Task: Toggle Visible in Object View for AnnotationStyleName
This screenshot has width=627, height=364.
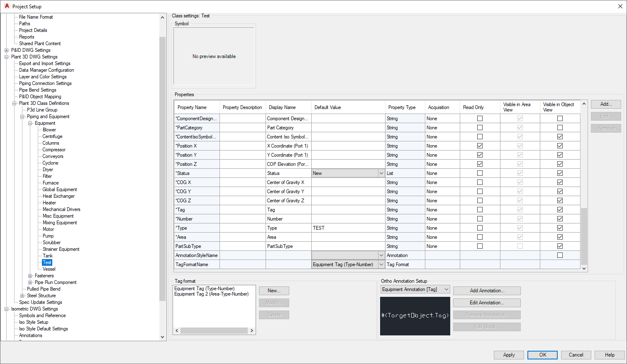Action: tap(560, 255)
